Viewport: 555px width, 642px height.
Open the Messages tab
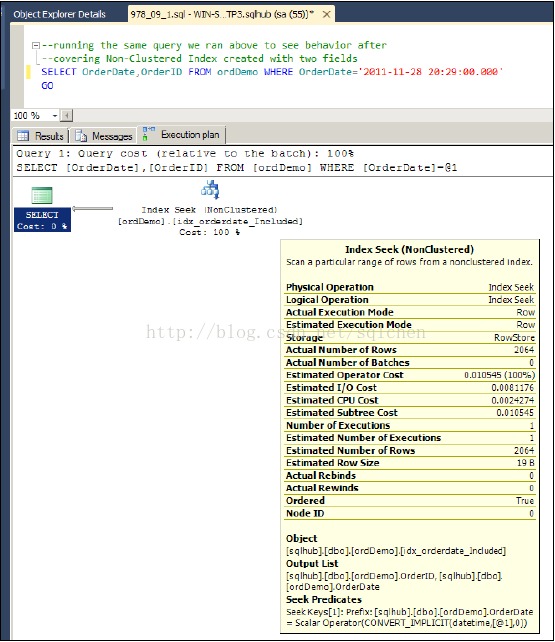(x=104, y=136)
